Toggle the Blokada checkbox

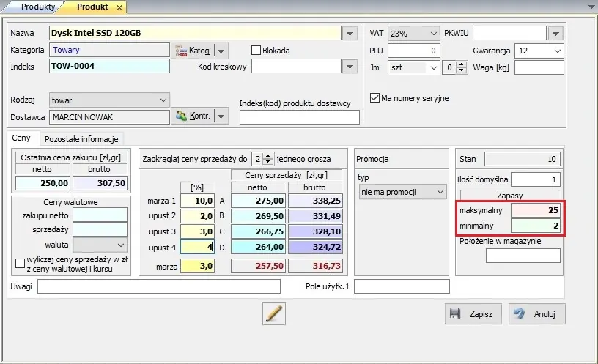(x=256, y=51)
